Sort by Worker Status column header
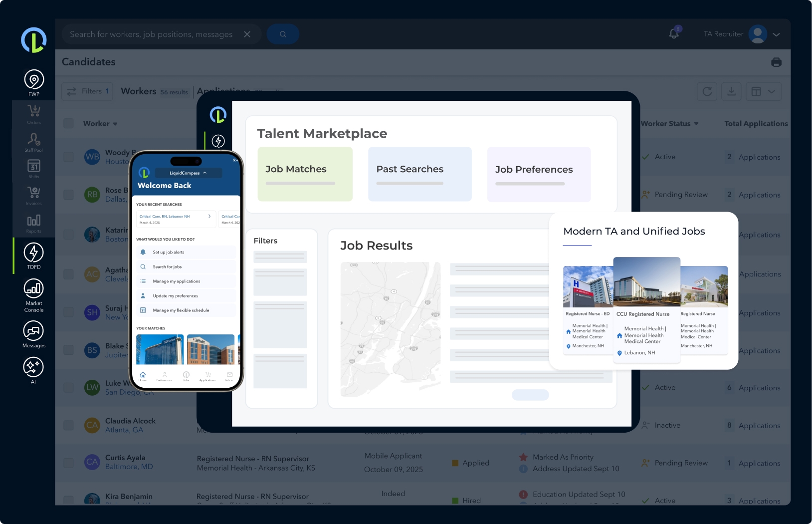The height and width of the screenshot is (524, 812). tap(669, 123)
